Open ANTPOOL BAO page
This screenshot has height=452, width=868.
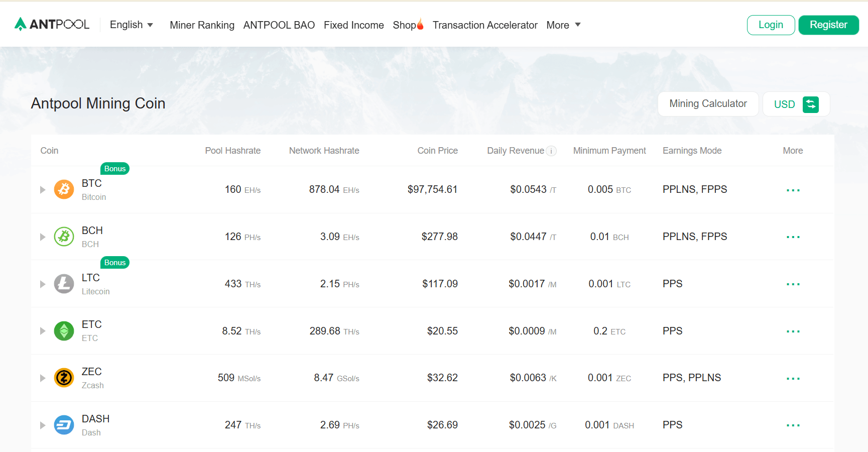[x=279, y=25]
